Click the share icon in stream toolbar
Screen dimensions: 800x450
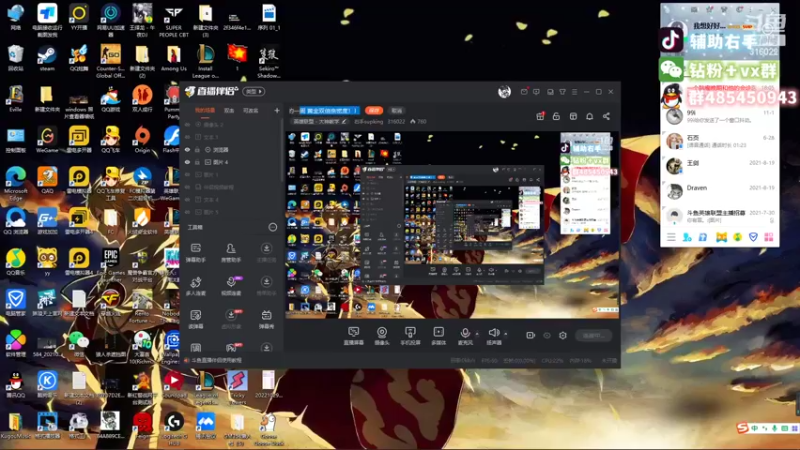(x=606, y=116)
